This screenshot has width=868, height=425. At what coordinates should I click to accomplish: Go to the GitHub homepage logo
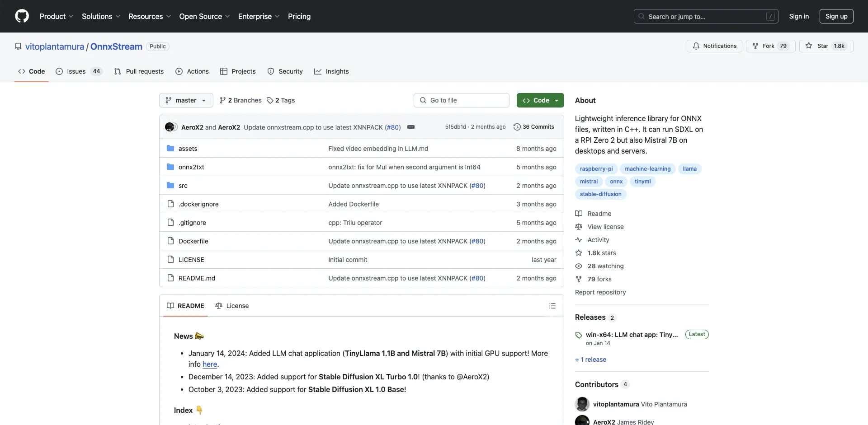point(22,16)
